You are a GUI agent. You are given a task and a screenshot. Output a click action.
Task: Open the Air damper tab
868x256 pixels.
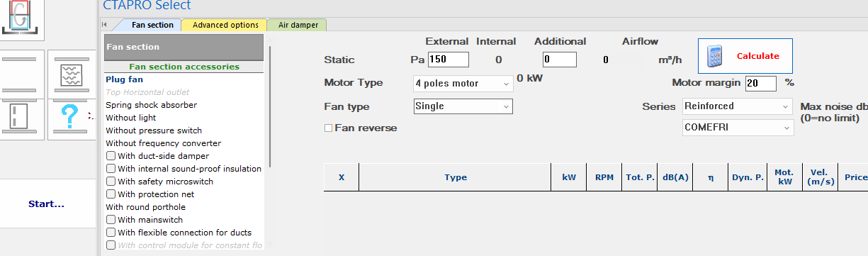(x=298, y=25)
